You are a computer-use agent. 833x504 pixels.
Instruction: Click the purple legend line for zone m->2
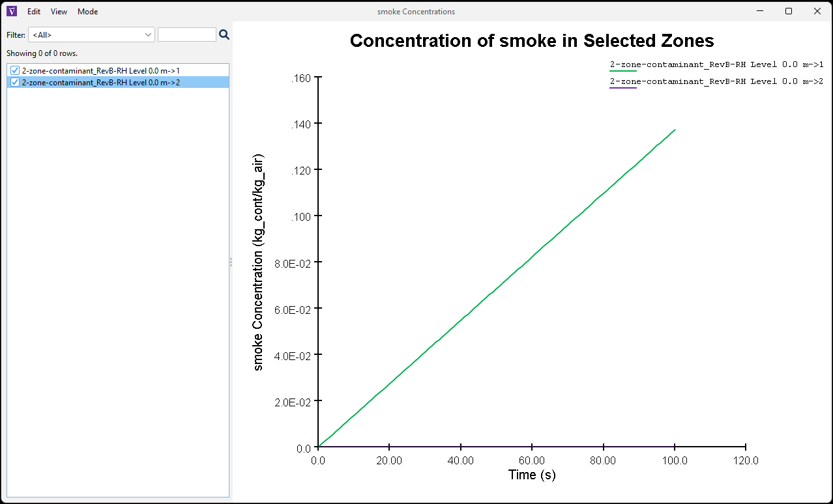coord(623,86)
